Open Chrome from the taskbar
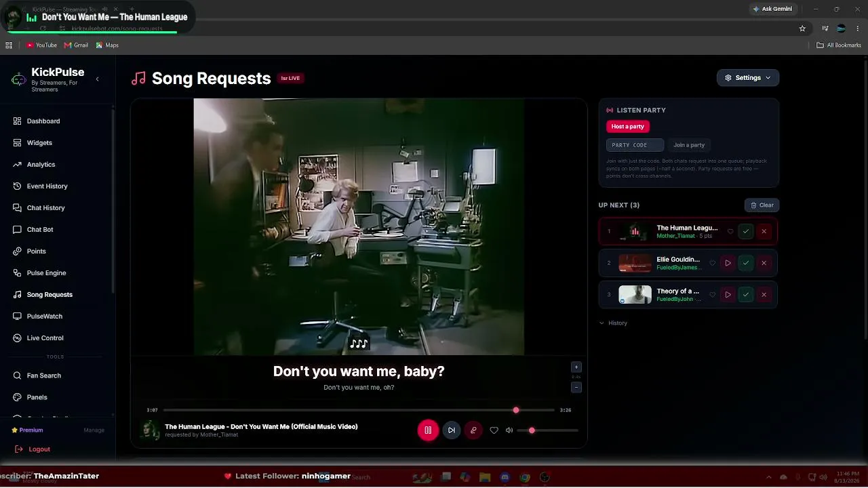This screenshot has width=868, height=488. 524,477
